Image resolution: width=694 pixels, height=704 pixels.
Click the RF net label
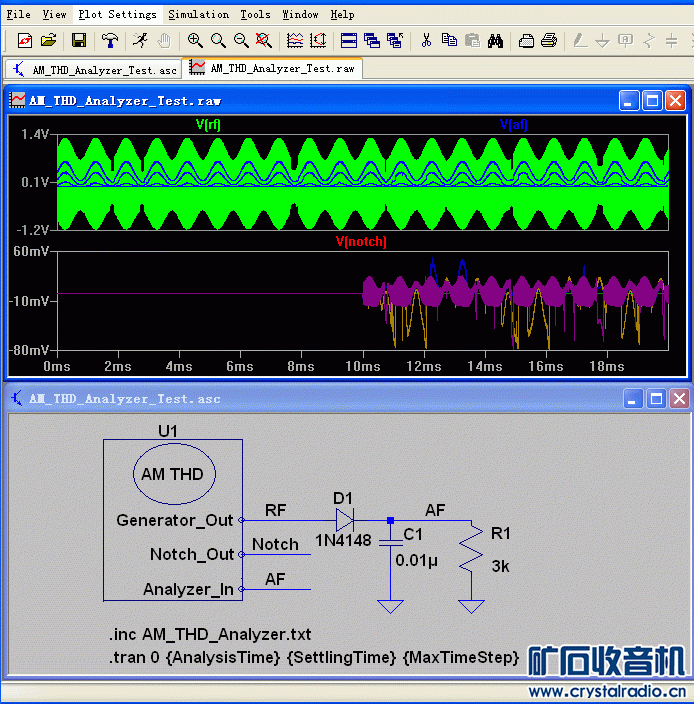(275, 510)
